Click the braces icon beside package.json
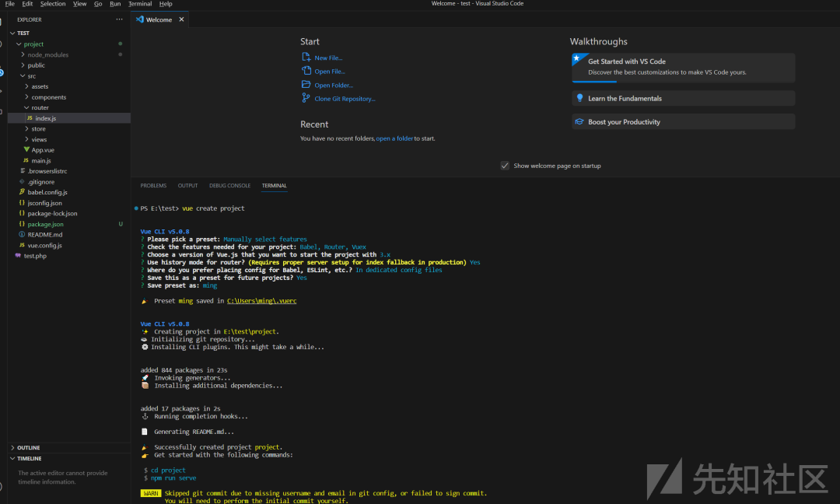 tap(22, 224)
